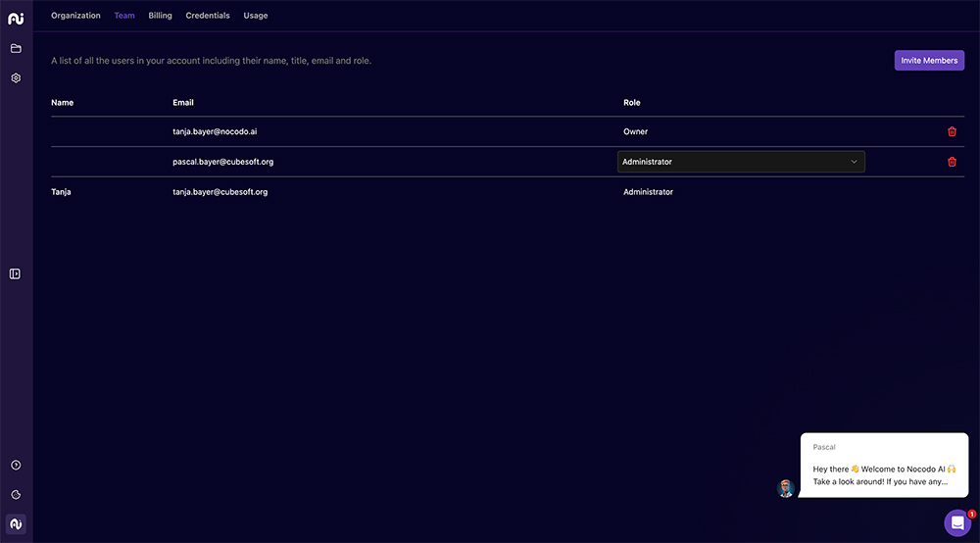Open the chat launcher bubble icon
This screenshot has width=980, height=543.
(x=956, y=523)
